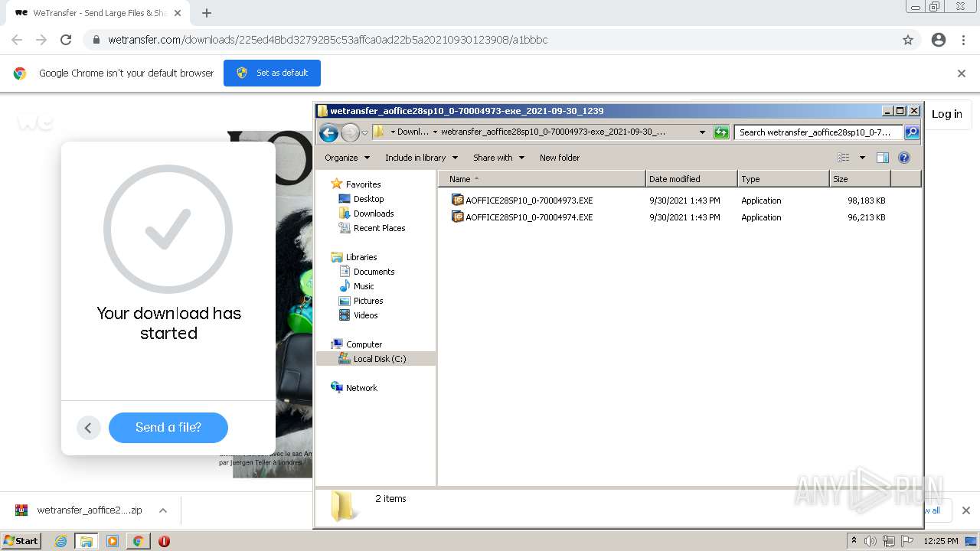
Task: Open Windows Explorer taskbar button
Action: (87, 541)
